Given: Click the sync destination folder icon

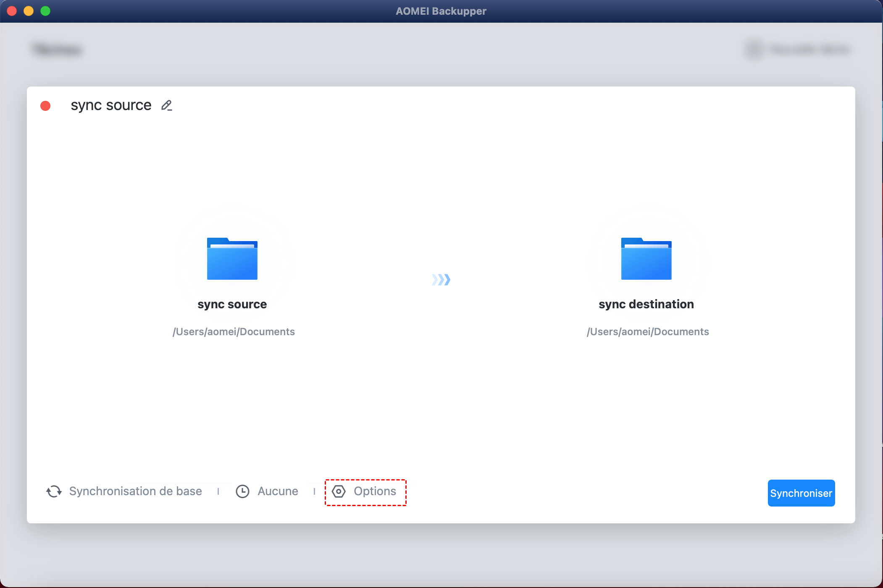Looking at the screenshot, I should click(646, 259).
